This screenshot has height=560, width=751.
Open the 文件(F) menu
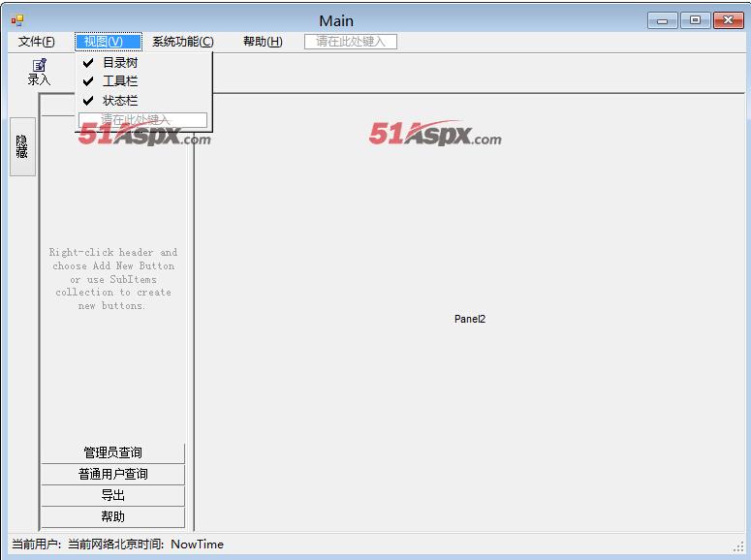[x=37, y=42]
